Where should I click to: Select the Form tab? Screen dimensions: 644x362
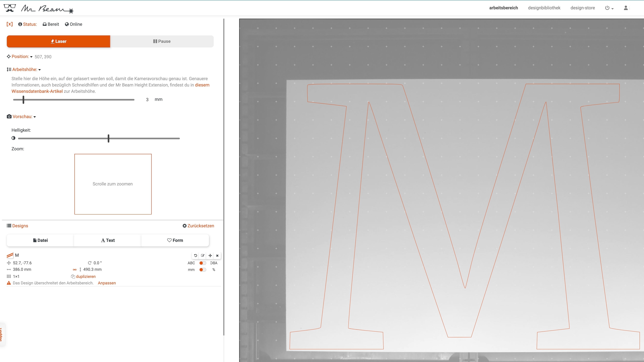(176, 240)
